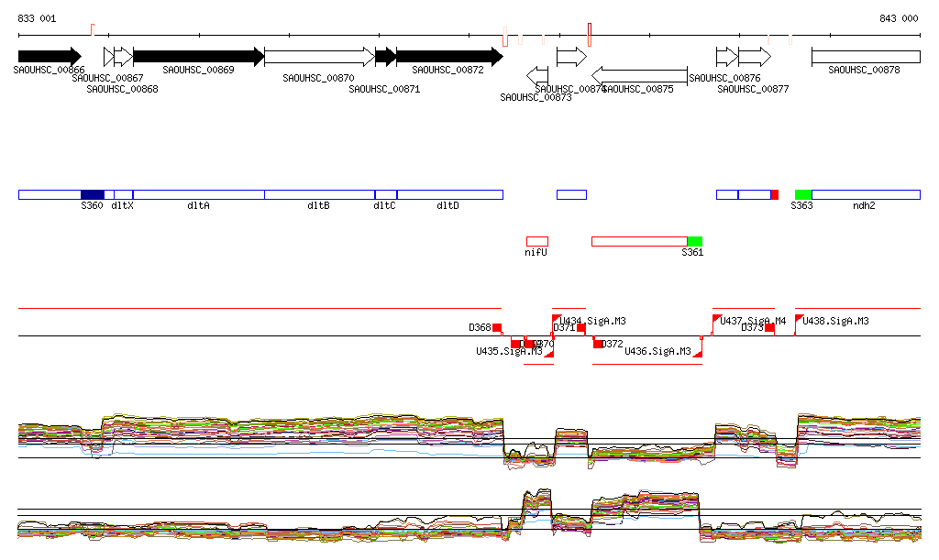Select the SAOUHSC_00866 black gene arrow
Image resolution: width=939 pixels, height=560 pixels.
[50, 57]
